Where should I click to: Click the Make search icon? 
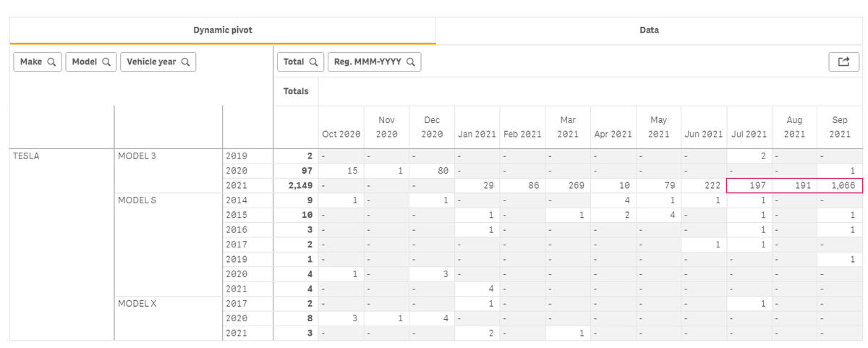tap(51, 62)
